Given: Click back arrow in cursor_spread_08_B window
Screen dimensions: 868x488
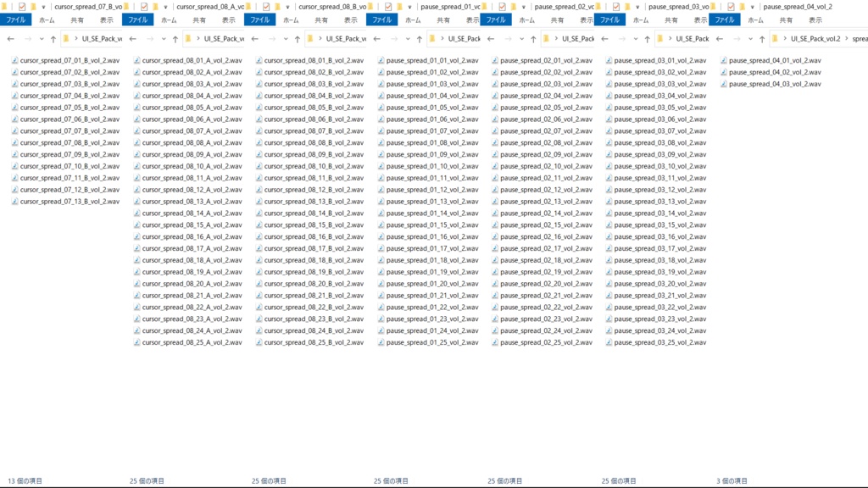Looking at the screenshot, I should pyautogui.click(x=254, y=39).
